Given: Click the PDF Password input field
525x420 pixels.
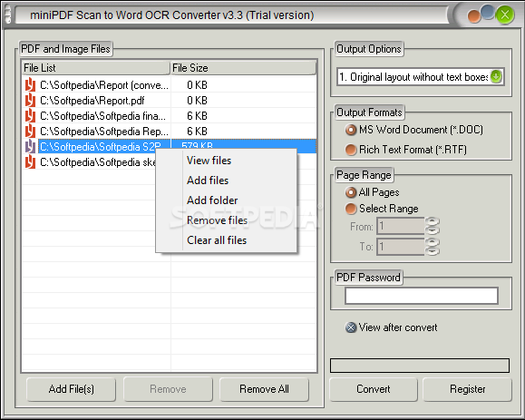Looking at the screenshot, I should click(422, 296).
